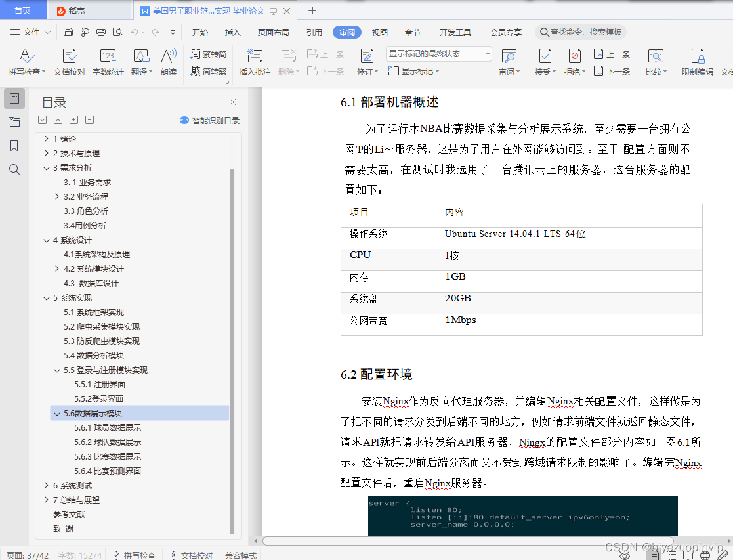Go to next revision 下一条
The image size is (733, 560).
tap(612, 71)
